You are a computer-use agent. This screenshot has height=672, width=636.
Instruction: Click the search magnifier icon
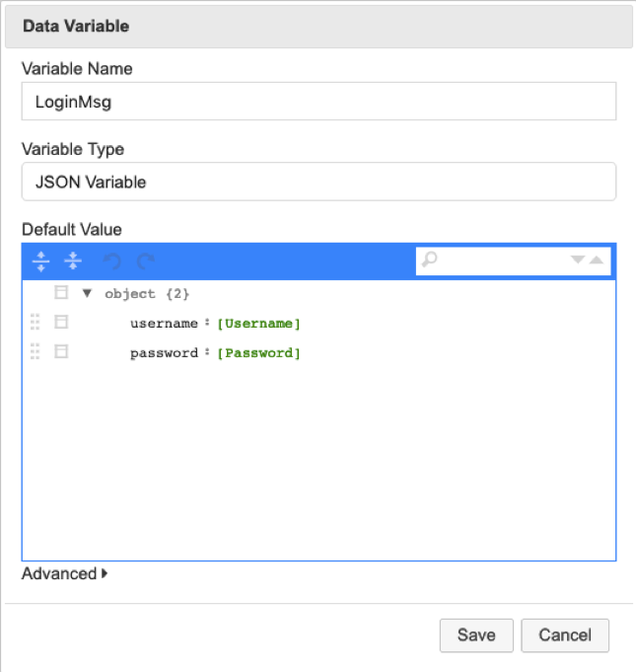pyautogui.click(x=429, y=260)
